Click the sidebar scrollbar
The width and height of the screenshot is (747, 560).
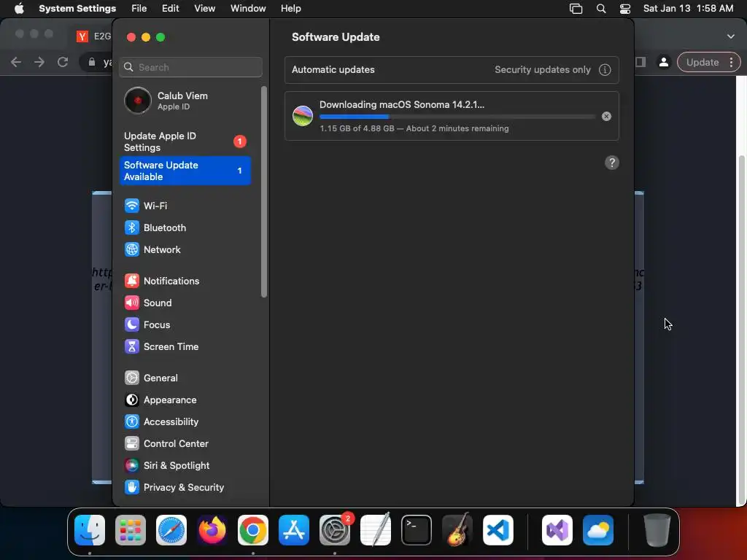pyautogui.click(x=264, y=192)
